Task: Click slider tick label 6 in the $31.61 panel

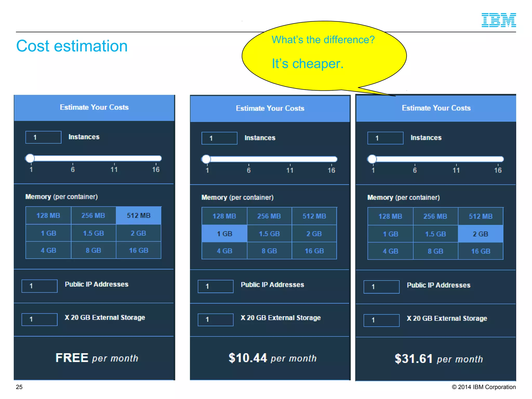Action: pos(415,170)
